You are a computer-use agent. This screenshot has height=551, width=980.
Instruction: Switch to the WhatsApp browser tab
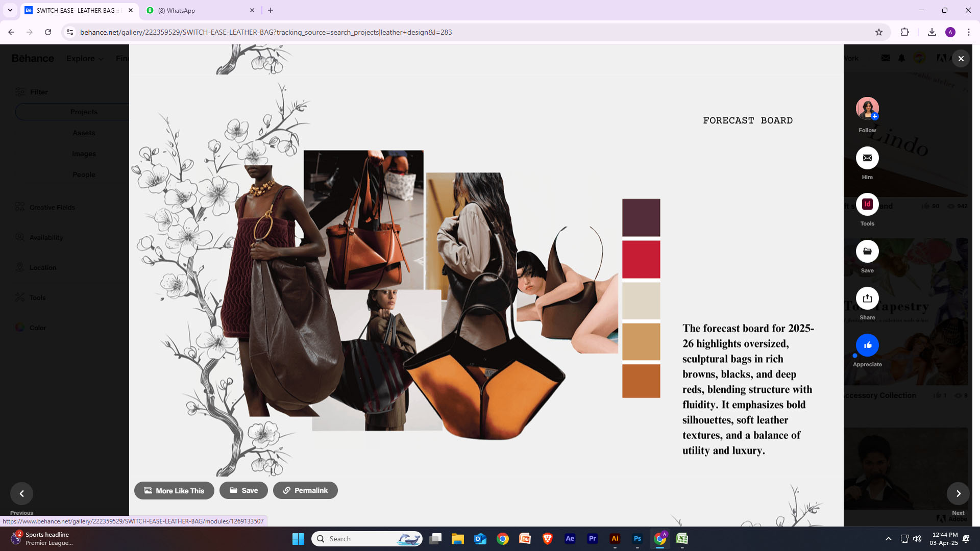(199, 10)
